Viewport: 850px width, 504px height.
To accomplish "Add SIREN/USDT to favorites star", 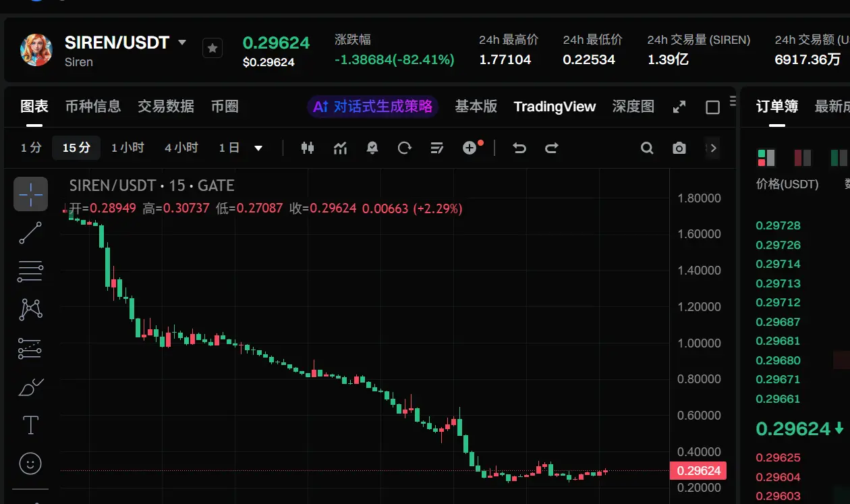I will pos(213,48).
